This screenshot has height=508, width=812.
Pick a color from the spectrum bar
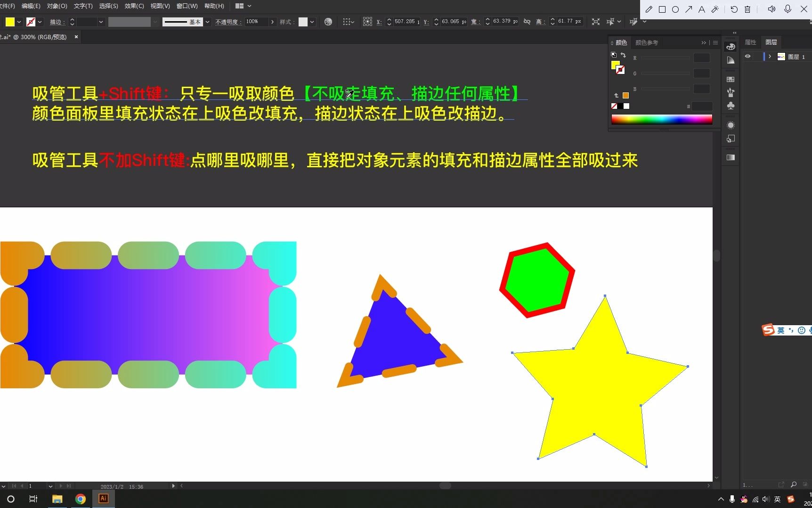point(661,119)
